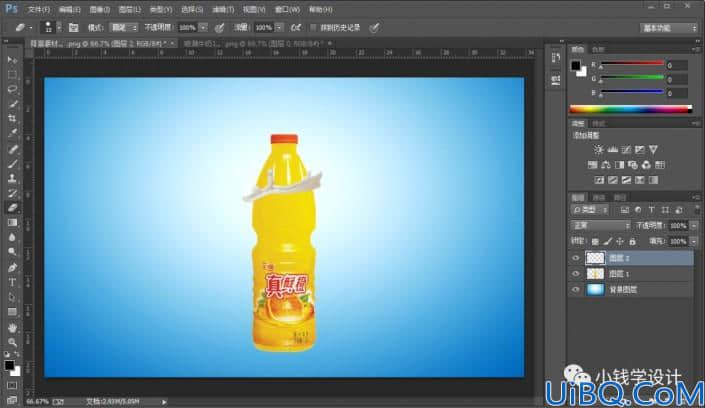Viewport: 705px width, 408px height.
Task: Select the Rectangular Marquee tool
Action: (x=12, y=75)
